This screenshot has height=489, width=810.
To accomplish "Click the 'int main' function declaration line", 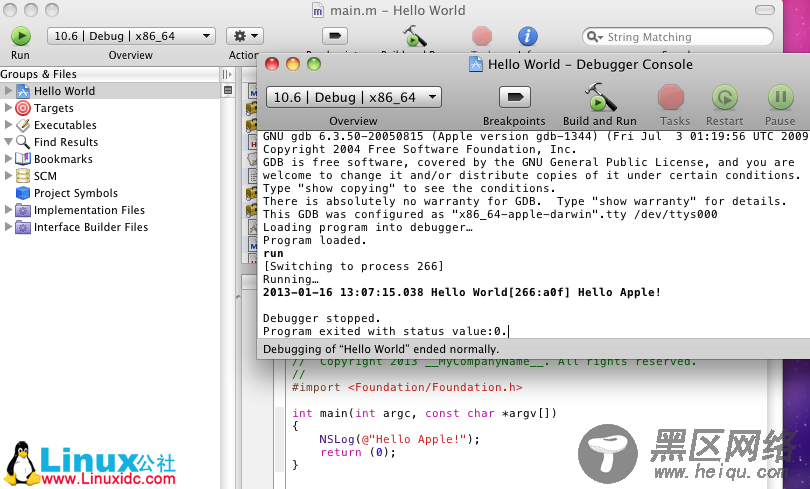I will coord(424,414).
